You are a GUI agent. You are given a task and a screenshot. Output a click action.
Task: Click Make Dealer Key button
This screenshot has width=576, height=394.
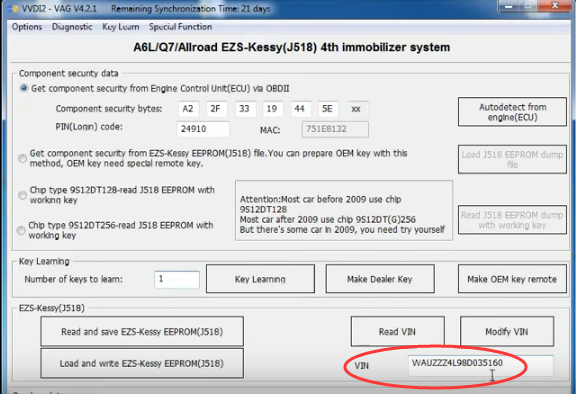coord(380,279)
